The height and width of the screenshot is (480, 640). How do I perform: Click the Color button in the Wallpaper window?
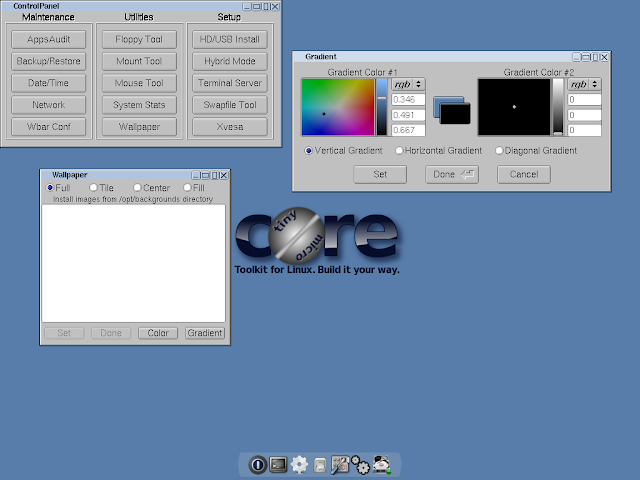[158, 333]
